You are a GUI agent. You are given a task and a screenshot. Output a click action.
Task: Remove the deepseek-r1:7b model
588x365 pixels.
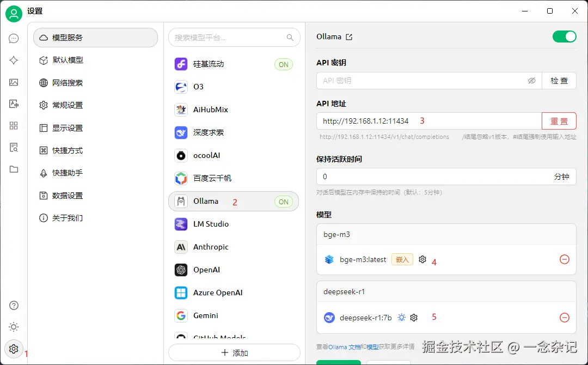coord(565,318)
